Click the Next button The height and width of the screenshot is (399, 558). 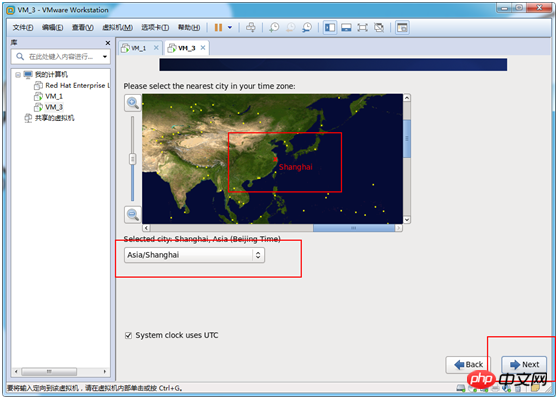(x=524, y=364)
